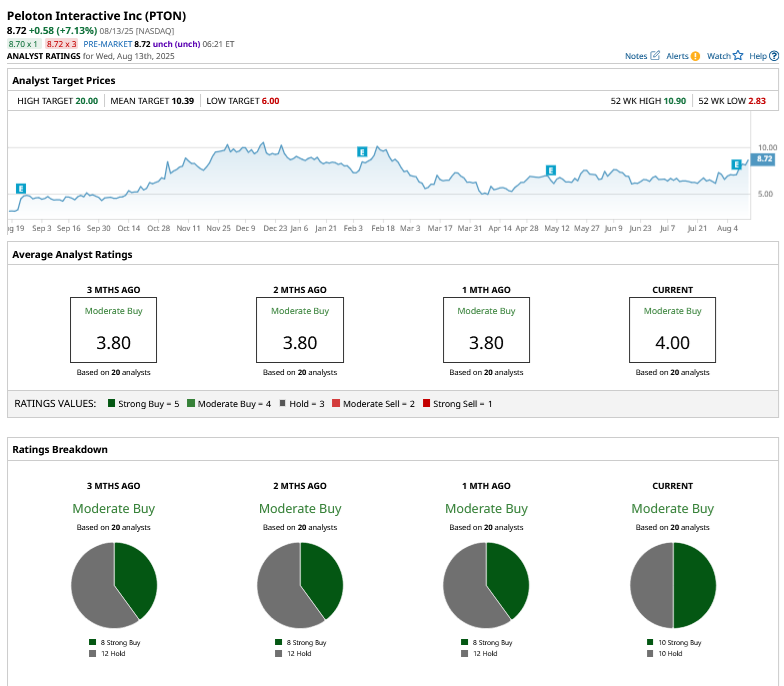Click the 52 WK HIGH 10.90 value

(674, 101)
